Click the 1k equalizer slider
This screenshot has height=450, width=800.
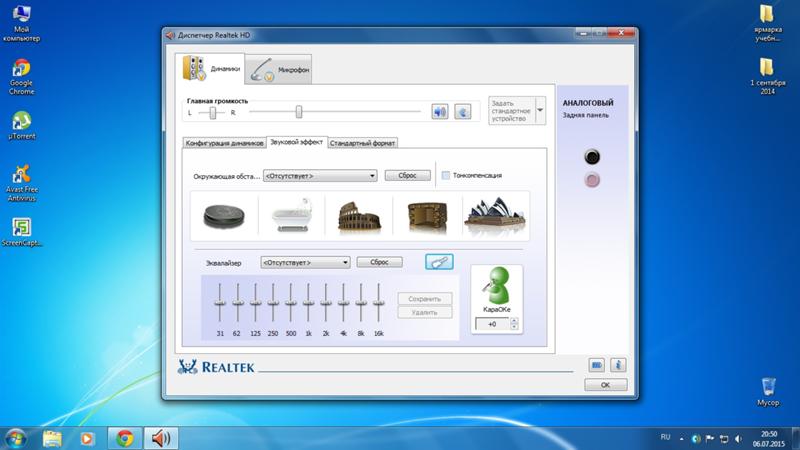[x=308, y=303]
